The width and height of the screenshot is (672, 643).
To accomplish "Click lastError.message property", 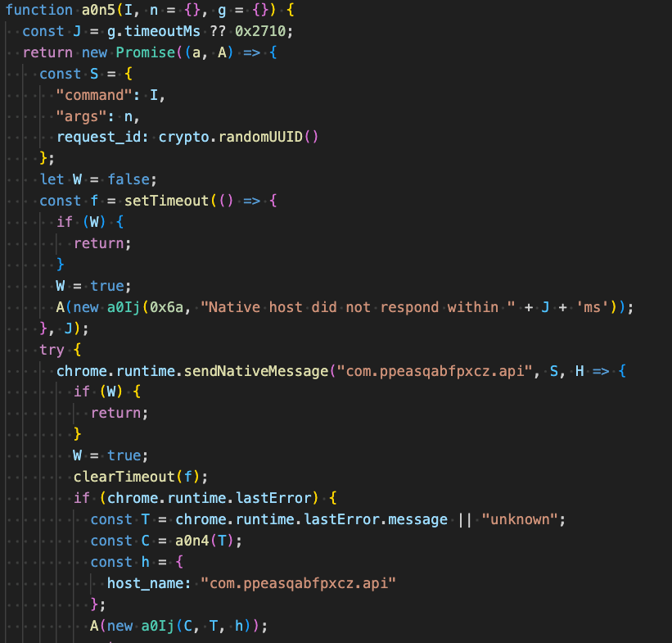I will [x=376, y=519].
